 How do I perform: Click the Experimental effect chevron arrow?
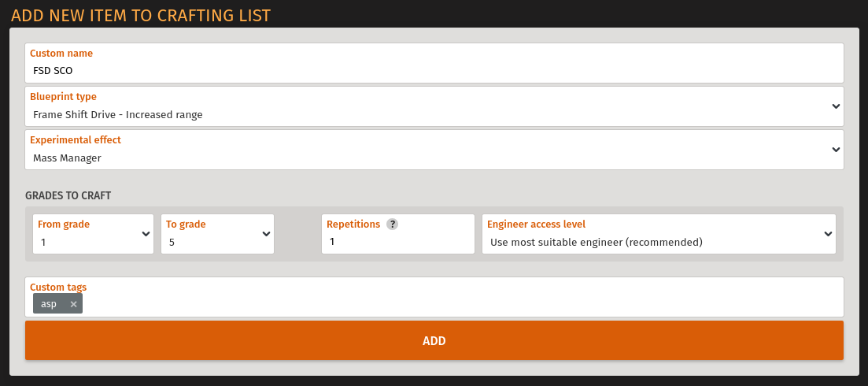836,150
